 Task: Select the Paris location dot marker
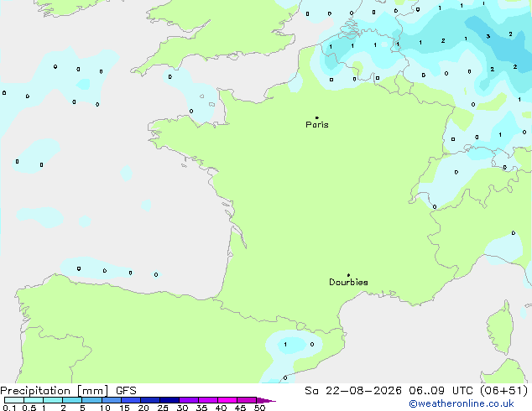(317, 117)
